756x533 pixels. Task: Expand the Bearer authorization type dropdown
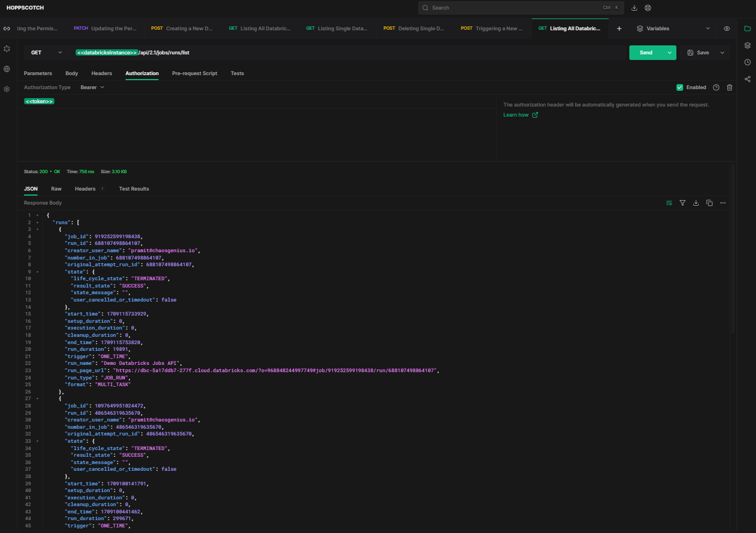[92, 87]
